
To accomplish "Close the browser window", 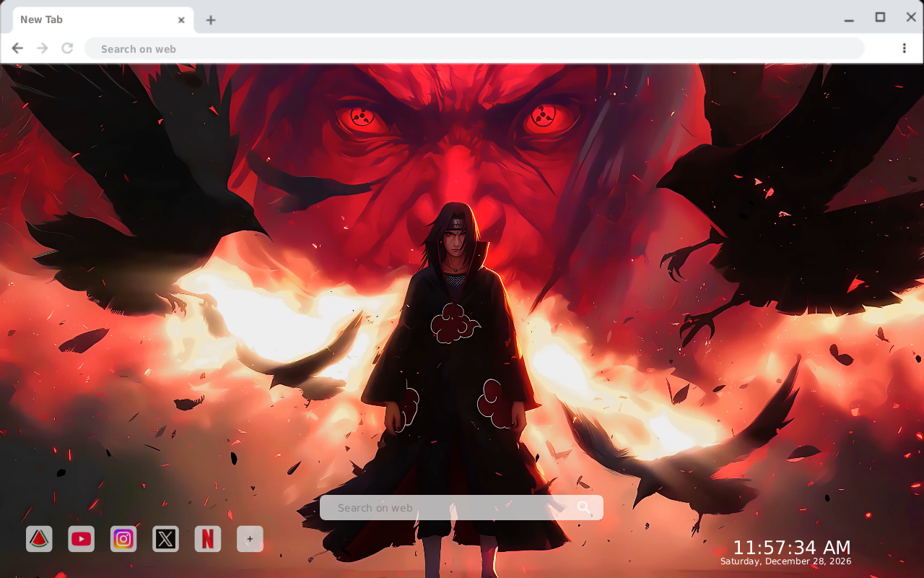I will click(911, 17).
